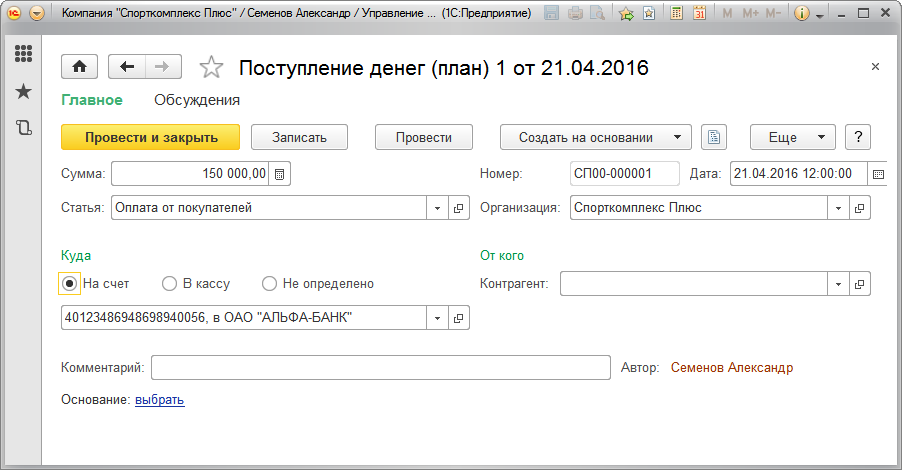Click M- memory subtract button
Image resolution: width=902 pixels, height=470 pixels.
[774, 13]
